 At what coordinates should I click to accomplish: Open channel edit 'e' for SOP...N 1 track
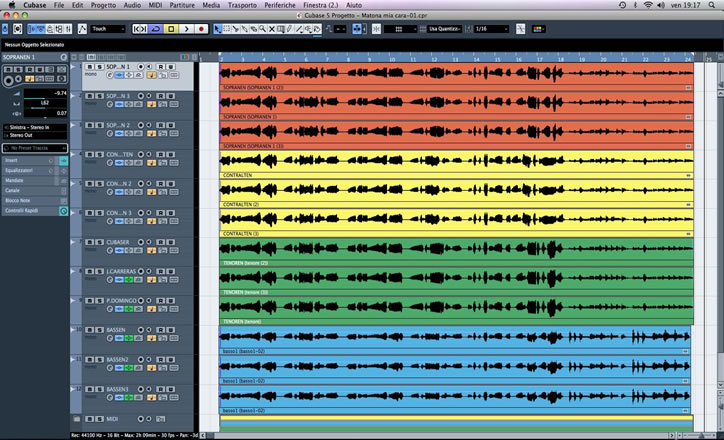click(x=110, y=75)
